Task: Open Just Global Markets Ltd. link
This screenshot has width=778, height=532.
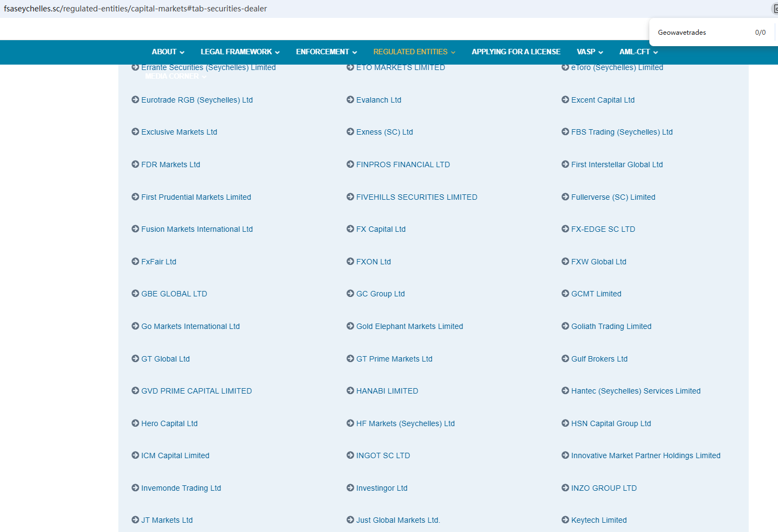Action: click(398, 520)
